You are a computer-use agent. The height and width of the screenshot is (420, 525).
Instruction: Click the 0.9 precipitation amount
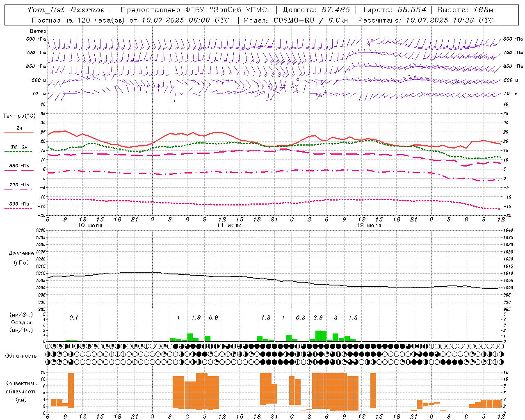click(213, 318)
